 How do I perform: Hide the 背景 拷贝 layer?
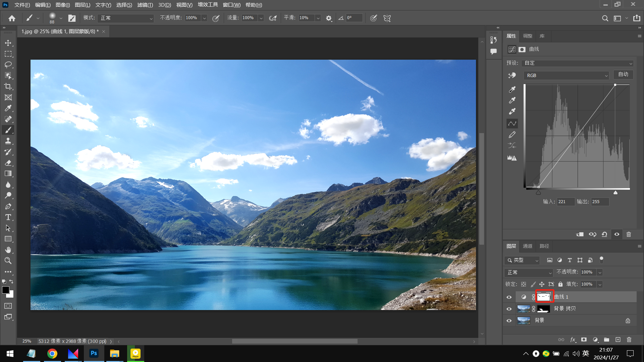coord(509,309)
